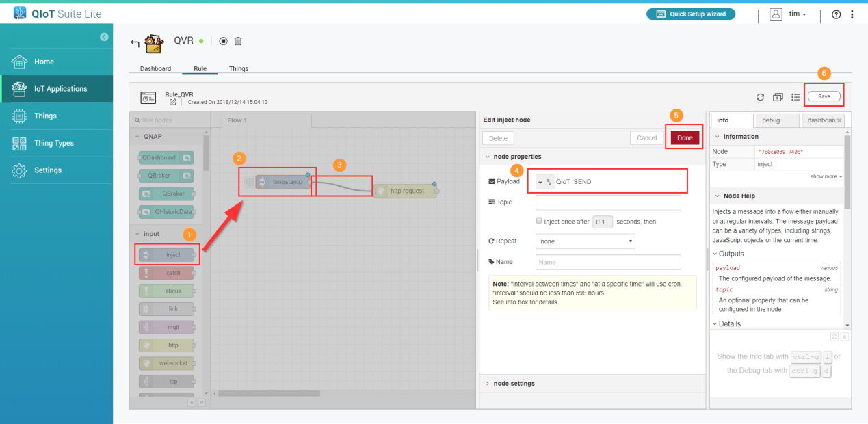Select the QDashboard node in the palette

(x=166, y=157)
